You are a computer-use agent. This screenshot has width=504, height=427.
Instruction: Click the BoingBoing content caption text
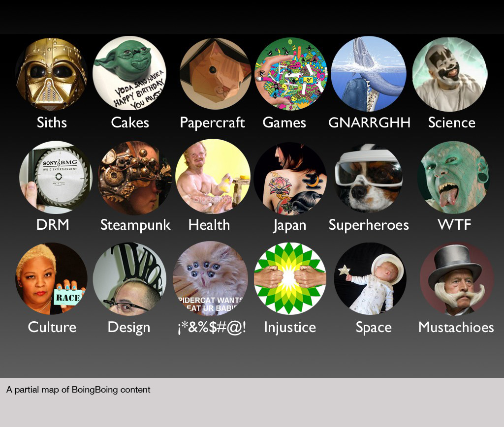coord(78,390)
